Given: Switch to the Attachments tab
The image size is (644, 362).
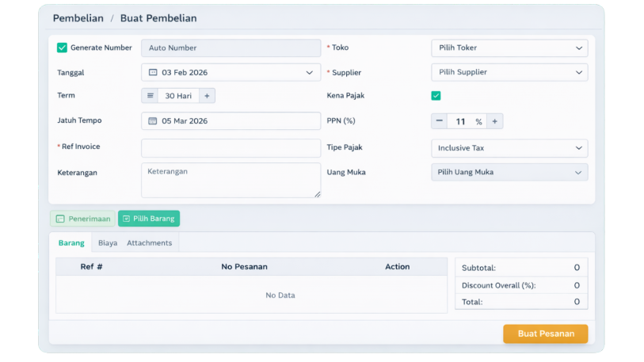Looking at the screenshot, I should coord(149,243).
